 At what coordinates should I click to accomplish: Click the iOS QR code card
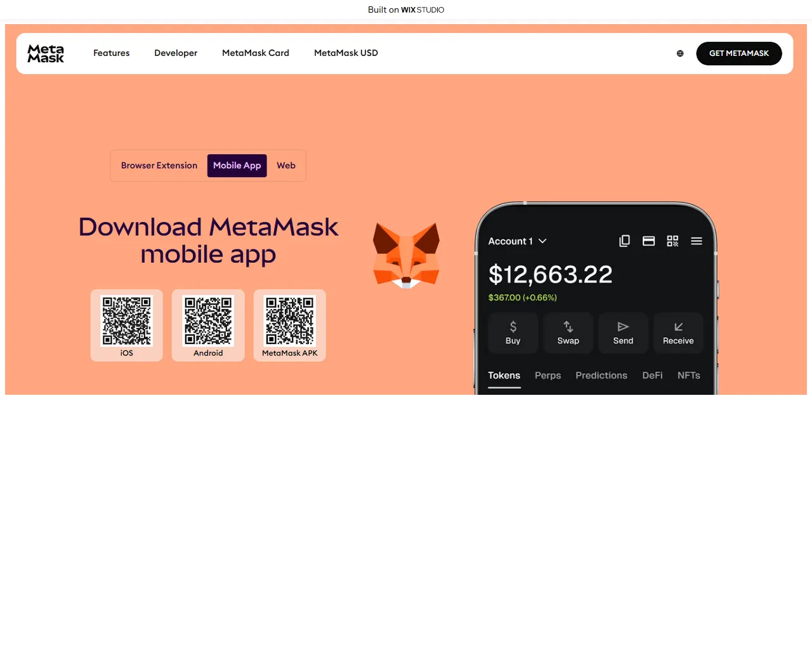pyautogui.click(x=127, y=326)
